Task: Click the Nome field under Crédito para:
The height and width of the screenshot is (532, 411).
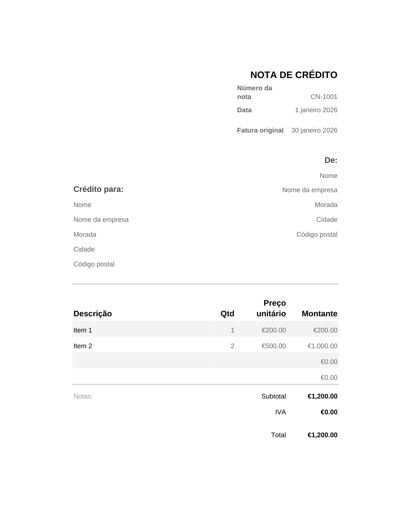Action: click(x=82, y=205)
